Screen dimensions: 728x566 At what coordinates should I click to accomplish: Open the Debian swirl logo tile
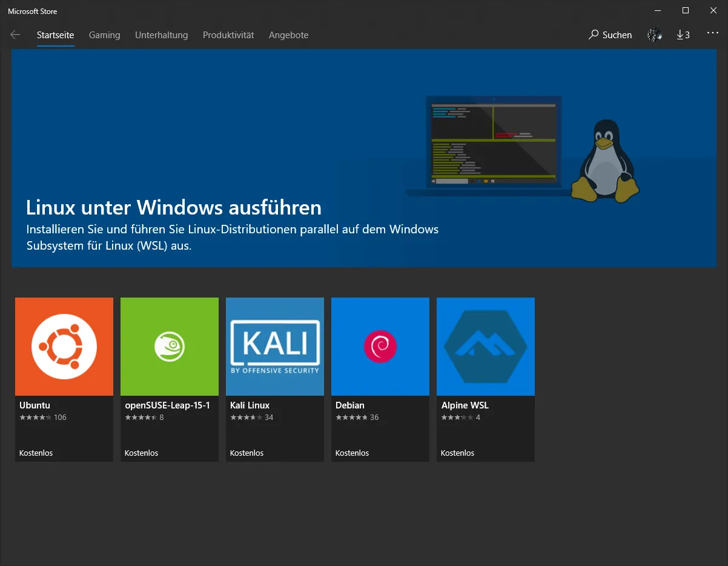coord(380,347)
